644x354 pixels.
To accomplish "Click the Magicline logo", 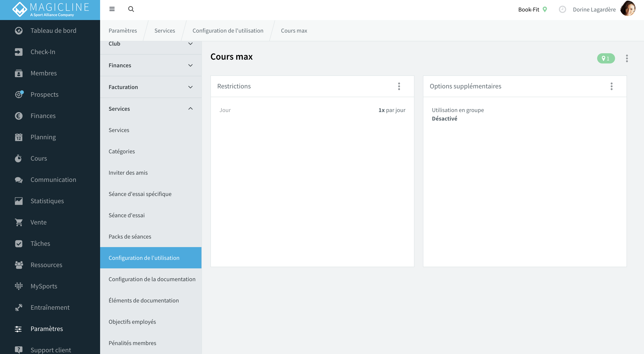I will [x=51, y=10].
